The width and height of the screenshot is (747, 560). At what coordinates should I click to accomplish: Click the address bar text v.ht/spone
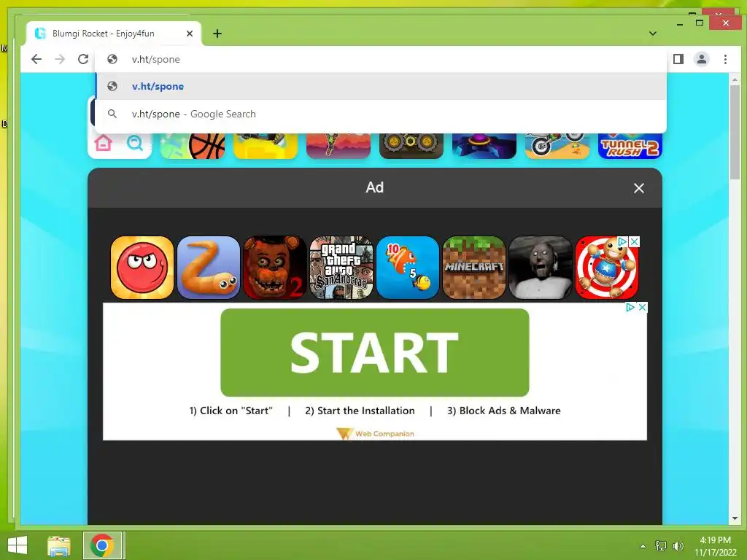156,60
